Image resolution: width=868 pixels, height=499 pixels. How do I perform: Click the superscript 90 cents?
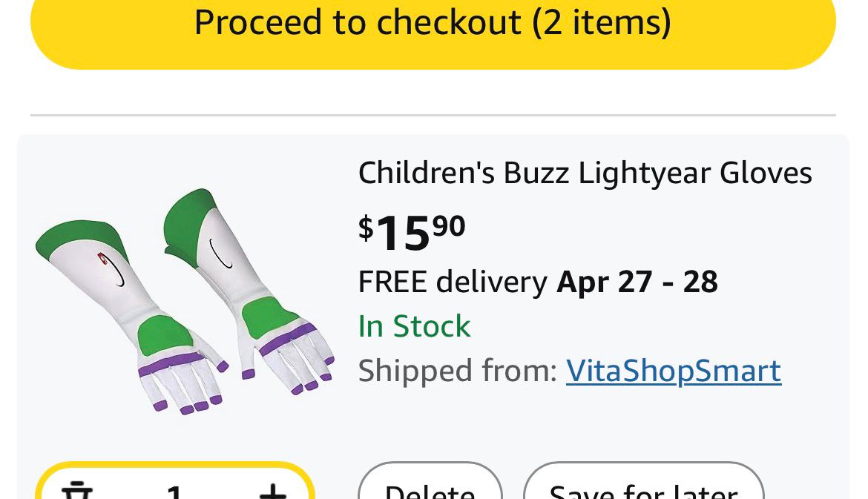pos(449,225)
